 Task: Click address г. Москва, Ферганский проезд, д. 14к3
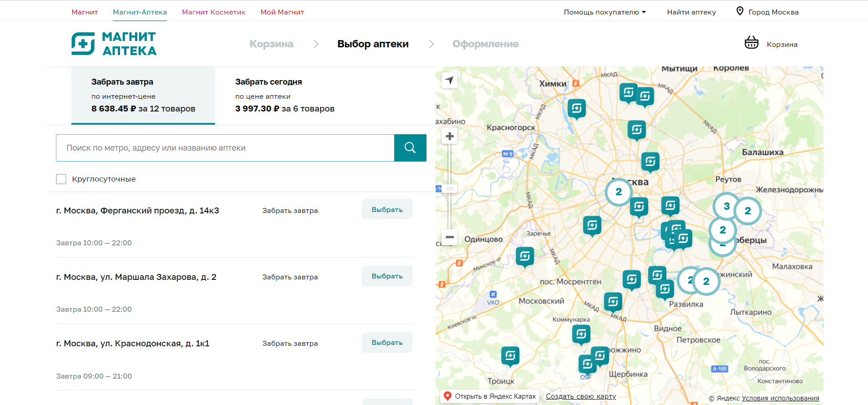[138, 211]
